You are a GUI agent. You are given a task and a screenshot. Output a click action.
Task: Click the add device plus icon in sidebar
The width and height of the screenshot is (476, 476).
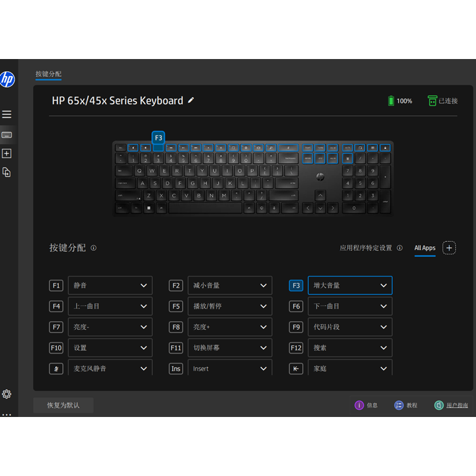tap(7, 154)
